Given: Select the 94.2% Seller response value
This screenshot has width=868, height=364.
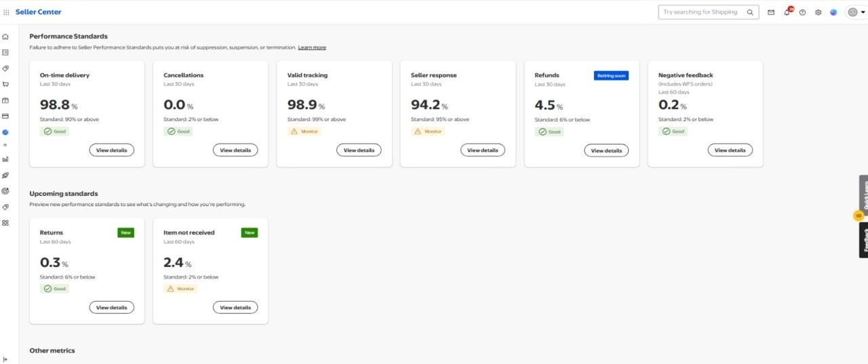Looking at the screenshot, I should tap(430, 104).
